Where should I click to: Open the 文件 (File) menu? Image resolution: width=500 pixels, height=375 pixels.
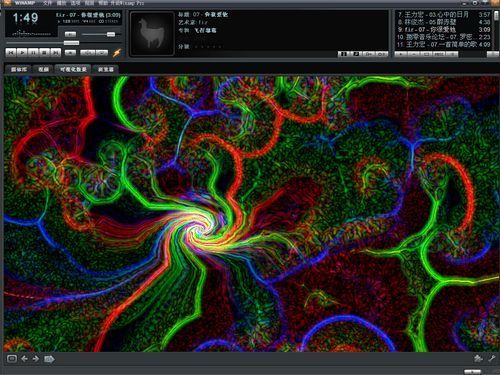pyautogui.click(x=48, y=3)
